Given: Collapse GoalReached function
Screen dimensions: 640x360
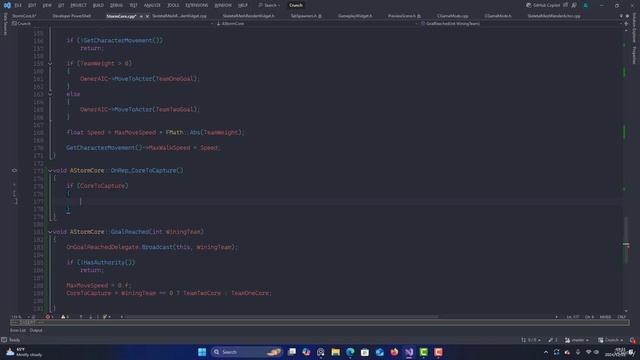Looking at the screenshot, I should [50, 232].
